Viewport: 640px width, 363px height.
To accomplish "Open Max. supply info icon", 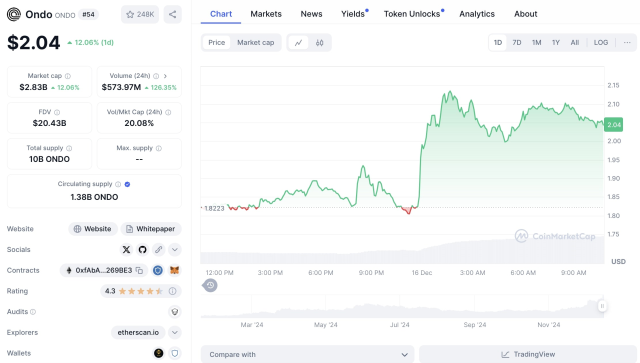I will tap(159, 148).
